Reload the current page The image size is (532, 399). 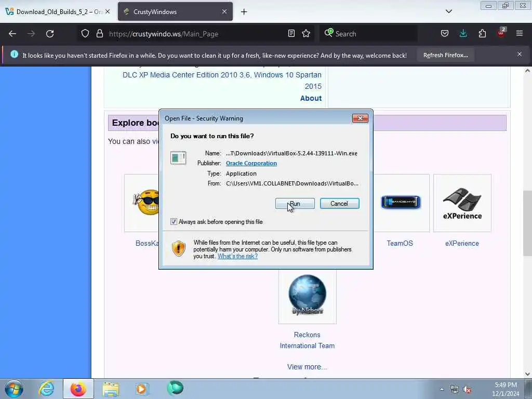pos(50,34)
